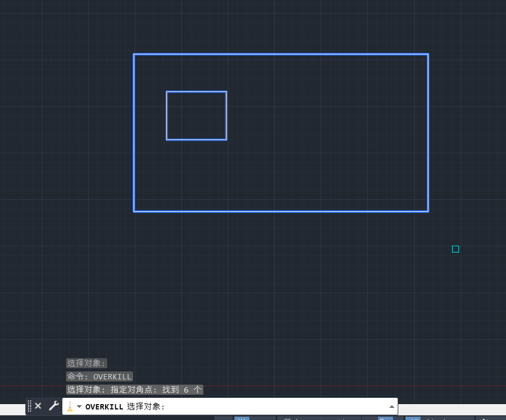This screenshot has height=420, width=506.
Task: Select left edge of small inner rectangle
Action: coord(167,116)
